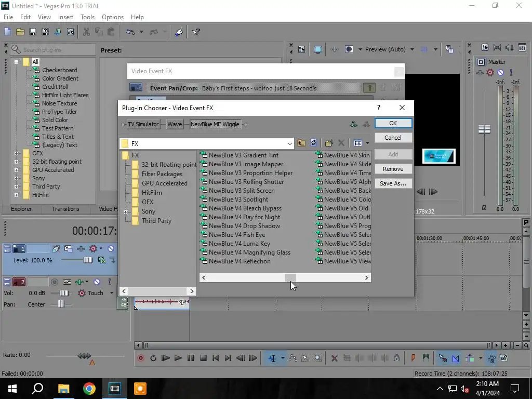
Task: Open the Tools menu
Action: pyautogui.click(x=87, y=17)
